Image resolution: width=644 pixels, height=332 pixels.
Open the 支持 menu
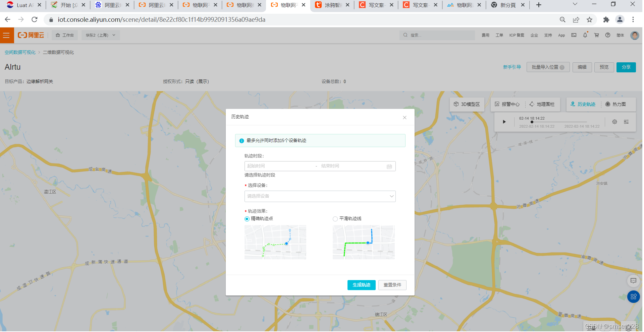[x=548, y=35]
